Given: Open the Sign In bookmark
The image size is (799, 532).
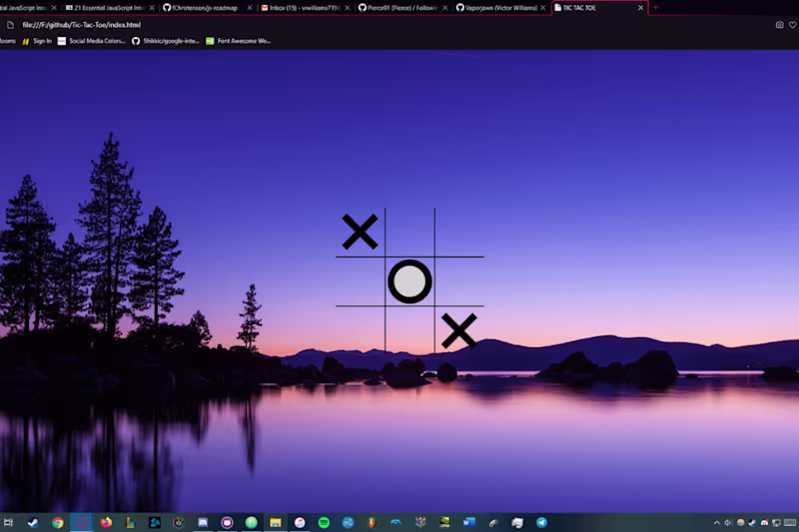Looking at the screenshot, I should coord(37,41).
